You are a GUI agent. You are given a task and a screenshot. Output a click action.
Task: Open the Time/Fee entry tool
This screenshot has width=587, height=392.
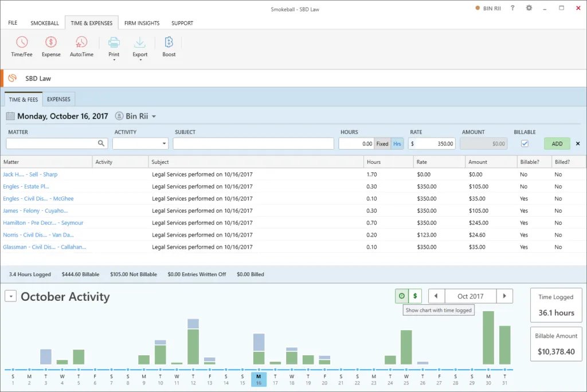21,46
